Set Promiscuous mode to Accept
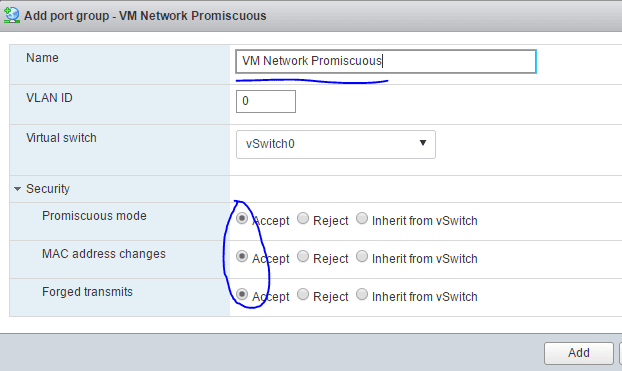The image size is (622, 371). pyautogui.click(x=242, y=218)
